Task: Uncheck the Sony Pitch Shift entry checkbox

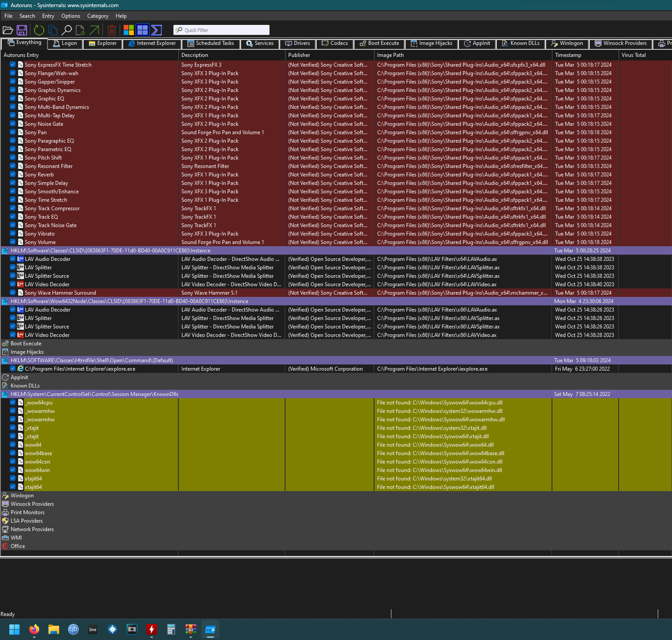Action: click(x=13, y=158)
